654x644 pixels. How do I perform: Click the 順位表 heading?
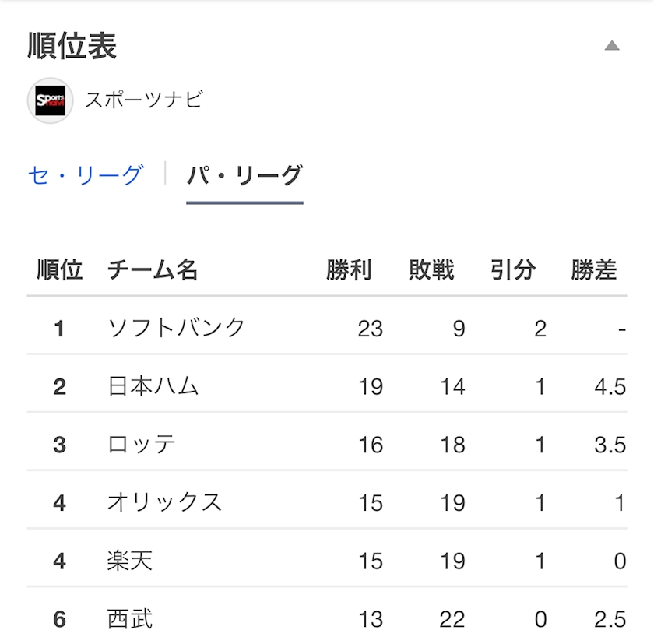[72, 46]
